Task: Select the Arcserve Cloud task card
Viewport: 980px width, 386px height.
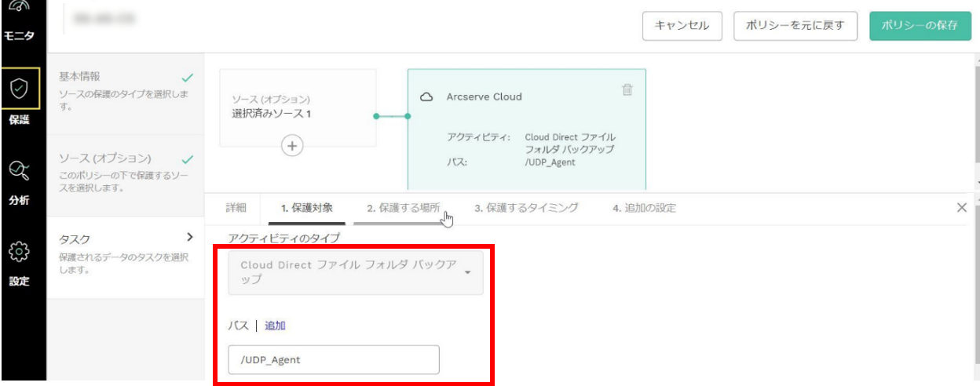Action: 527,129
